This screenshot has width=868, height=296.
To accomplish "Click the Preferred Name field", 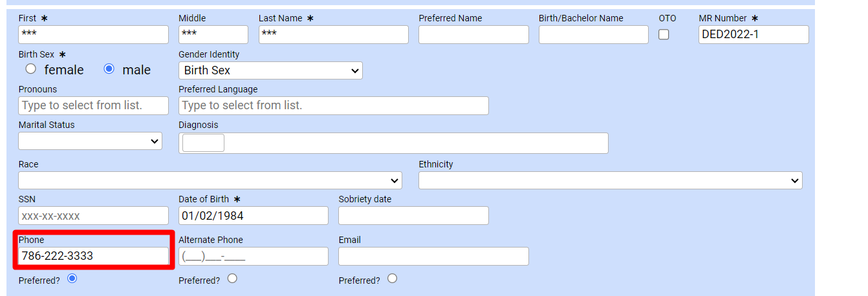I will pos(473,35).
